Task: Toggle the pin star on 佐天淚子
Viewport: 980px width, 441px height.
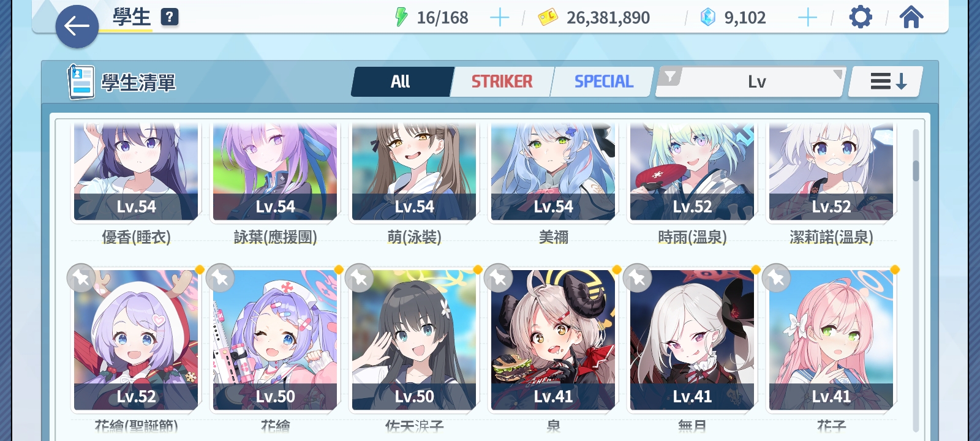Action: point(359,278)
